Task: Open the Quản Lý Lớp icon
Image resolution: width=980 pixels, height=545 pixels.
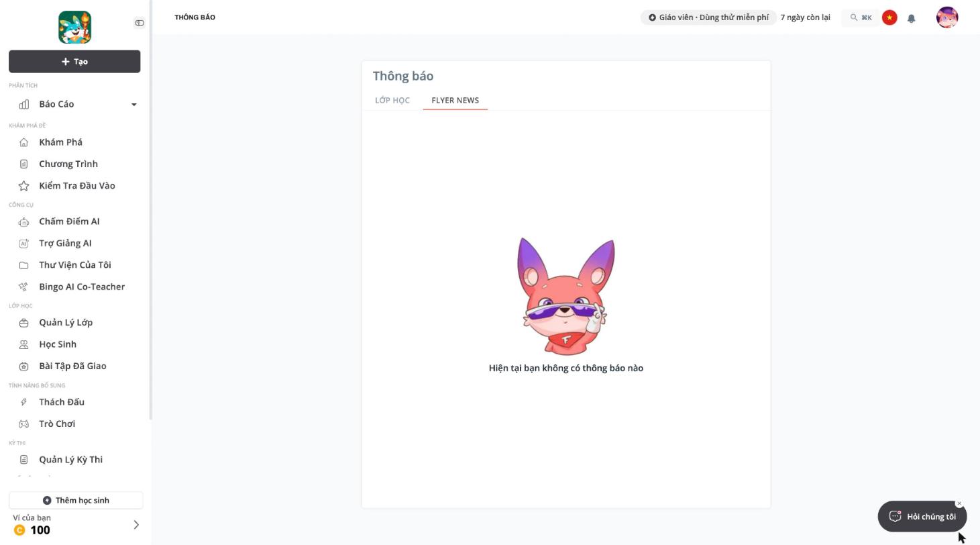Action: point(24,322)
